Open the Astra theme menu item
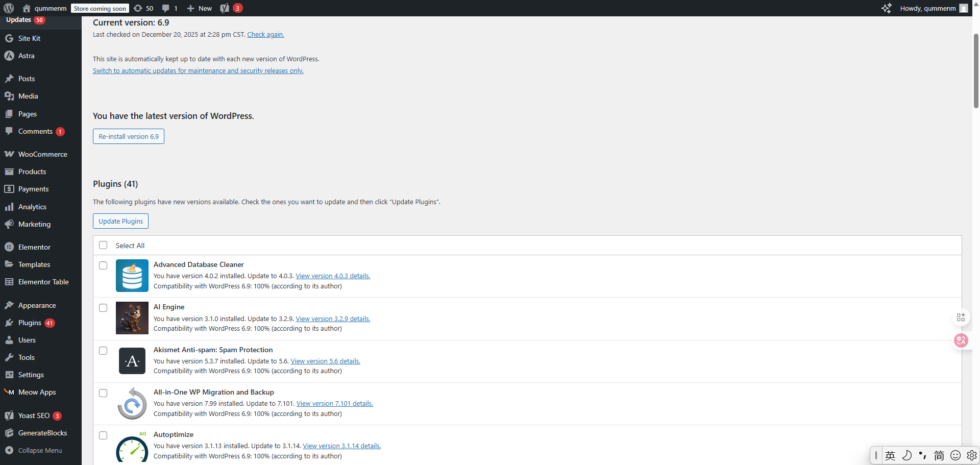This screenshot has height=465, width=980. 25,56
